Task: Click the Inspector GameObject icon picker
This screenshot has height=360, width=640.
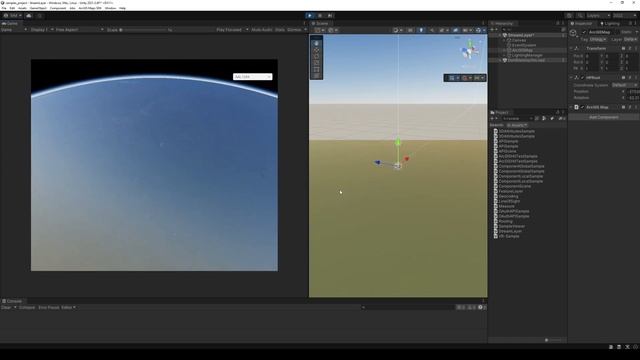Action: pyautogui.click(x=574, y=33)
